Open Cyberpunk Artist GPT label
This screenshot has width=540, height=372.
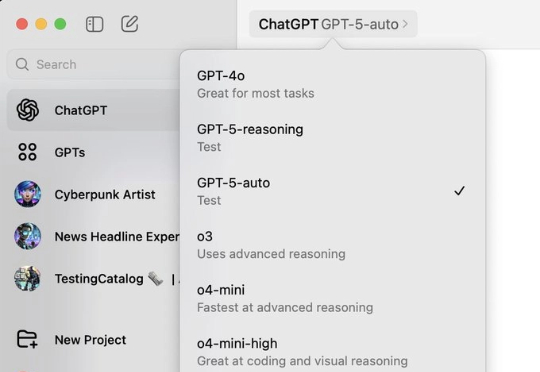(x=105, y=195)
